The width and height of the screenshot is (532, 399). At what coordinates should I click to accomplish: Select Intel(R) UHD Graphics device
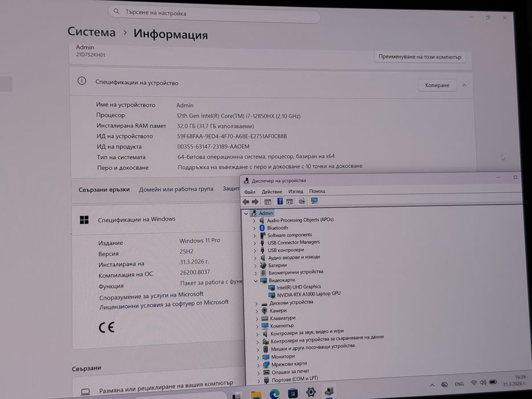click(x=299, y=287)
